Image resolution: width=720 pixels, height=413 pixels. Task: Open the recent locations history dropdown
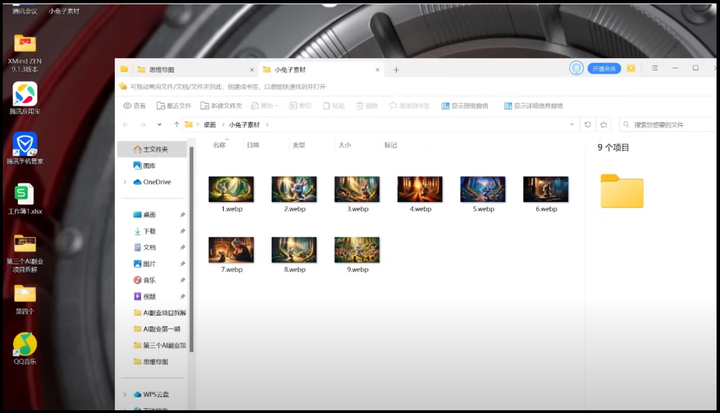(x=159, y=124)
